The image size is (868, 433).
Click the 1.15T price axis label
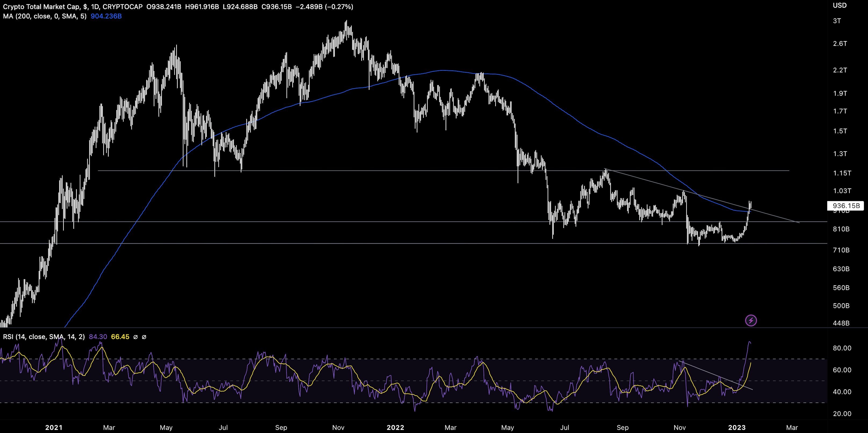pyautogui.click(x=842, y=173)
